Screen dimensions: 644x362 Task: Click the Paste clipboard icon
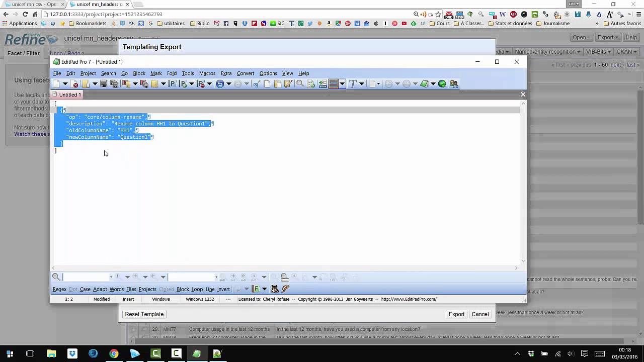[x=278, y=84]
